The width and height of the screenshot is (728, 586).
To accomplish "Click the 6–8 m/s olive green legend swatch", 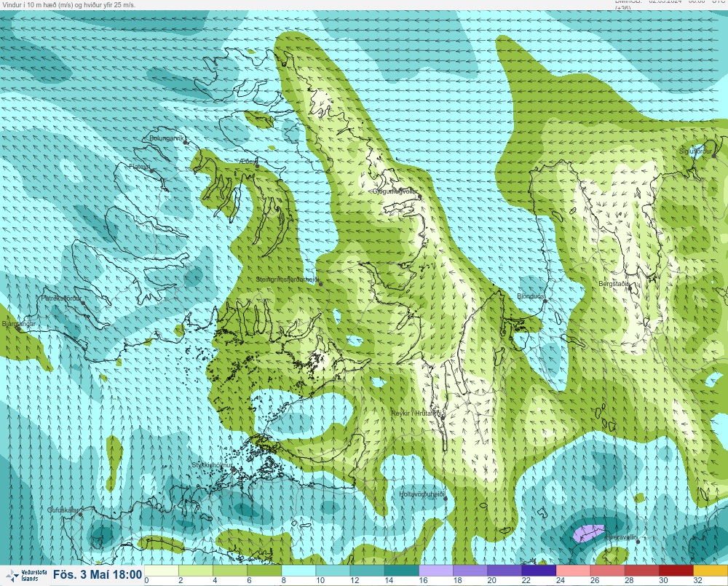I will click(x=264, y=571).
